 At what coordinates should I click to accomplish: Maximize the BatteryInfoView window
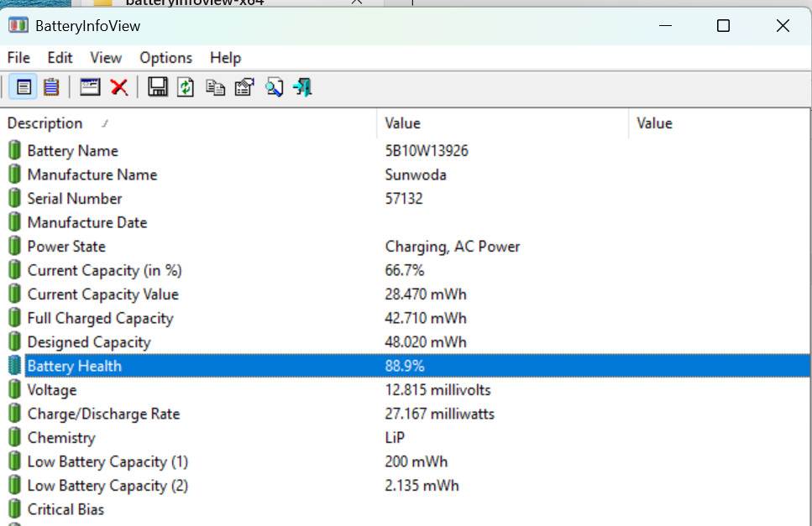723,26
